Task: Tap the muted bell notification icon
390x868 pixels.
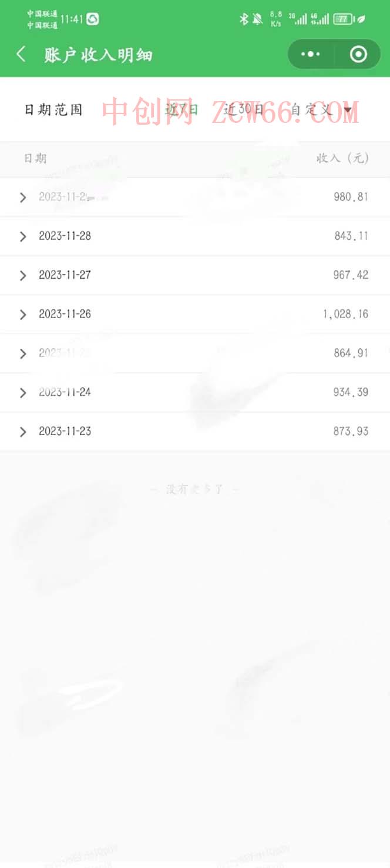Action: pyautogui.click(x=257, y=19)
